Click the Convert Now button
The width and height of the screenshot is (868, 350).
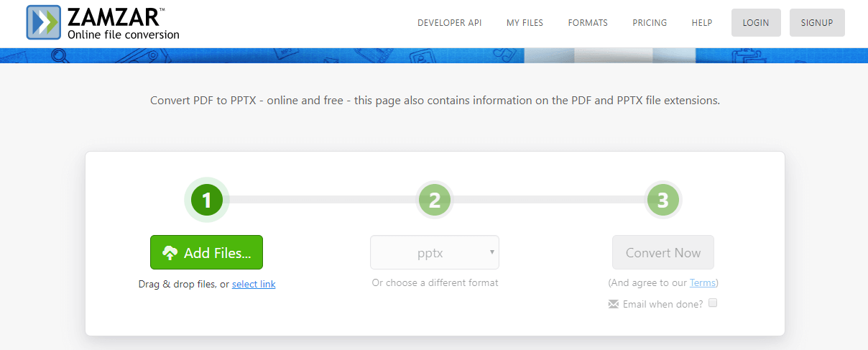pyautogui.click(x=663, y=252)
